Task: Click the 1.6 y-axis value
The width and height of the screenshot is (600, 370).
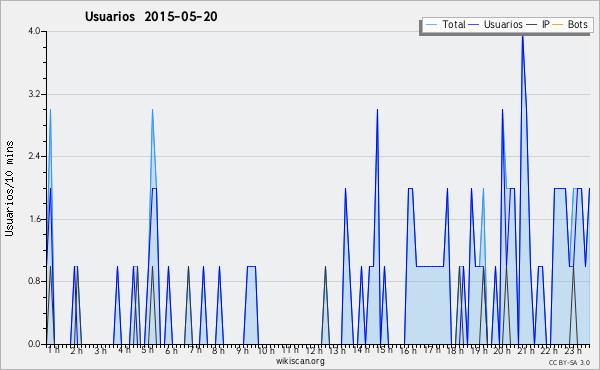Action: (34, 219)
